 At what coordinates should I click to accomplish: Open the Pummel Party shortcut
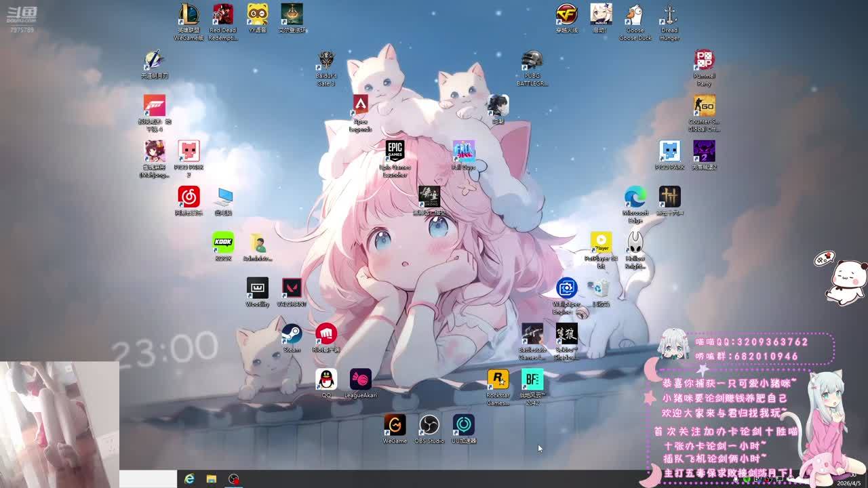(x=704, y=61)
